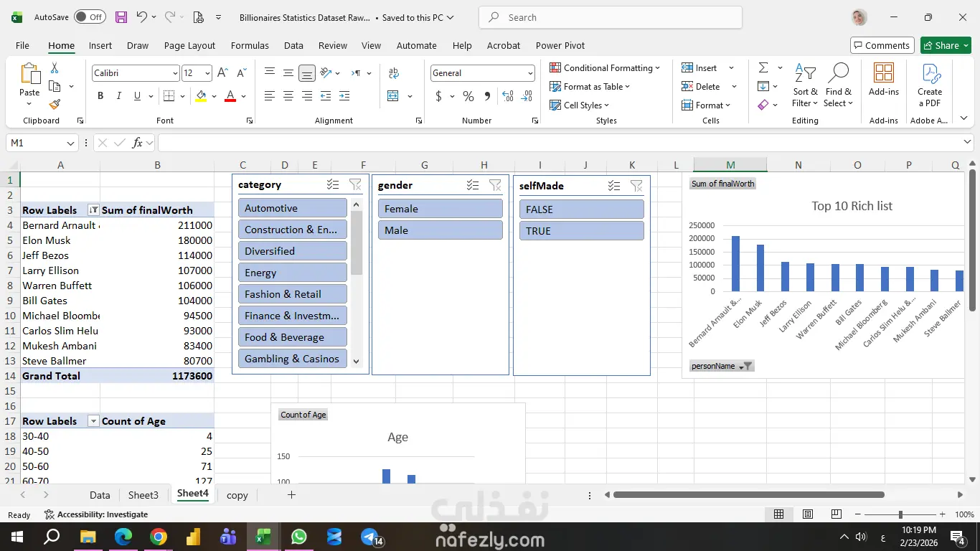Copy the selection with the Copy icon
This screenshot has height=551, width=980.
tap(55, 86)
